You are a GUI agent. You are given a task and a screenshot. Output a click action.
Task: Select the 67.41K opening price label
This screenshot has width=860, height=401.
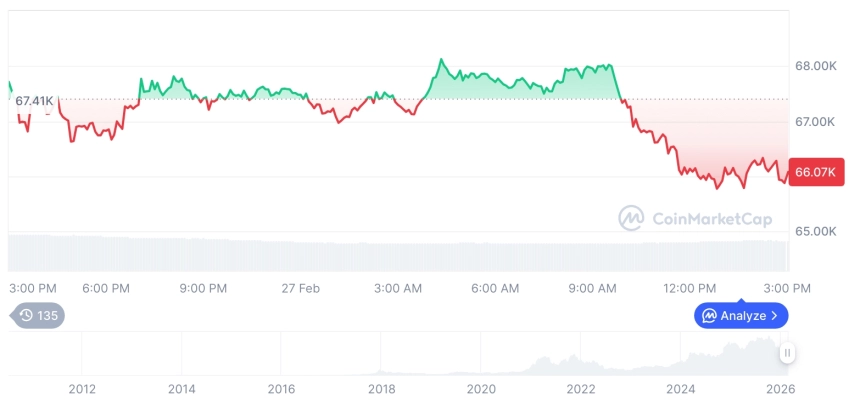(x=35, y=101)
